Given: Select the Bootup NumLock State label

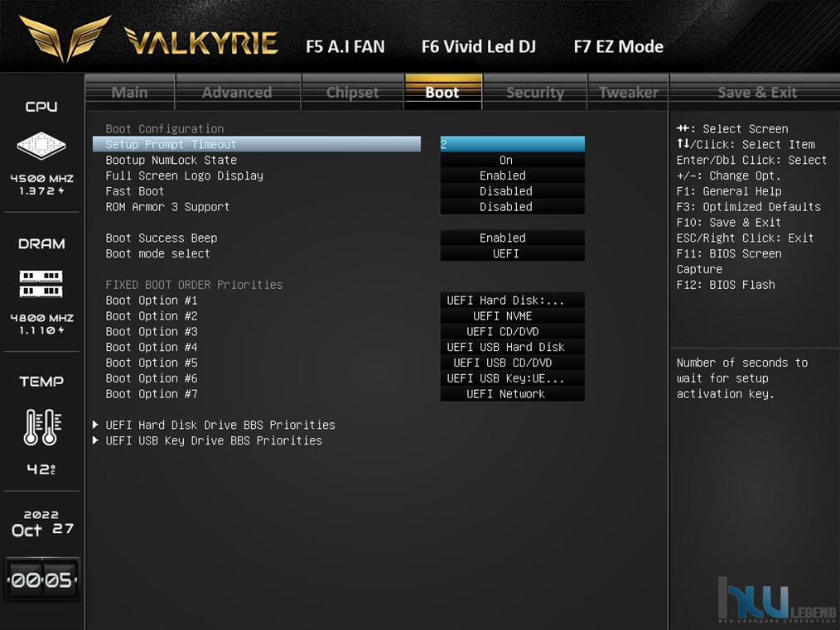Looking at the screenshot, I should [171, 160].
